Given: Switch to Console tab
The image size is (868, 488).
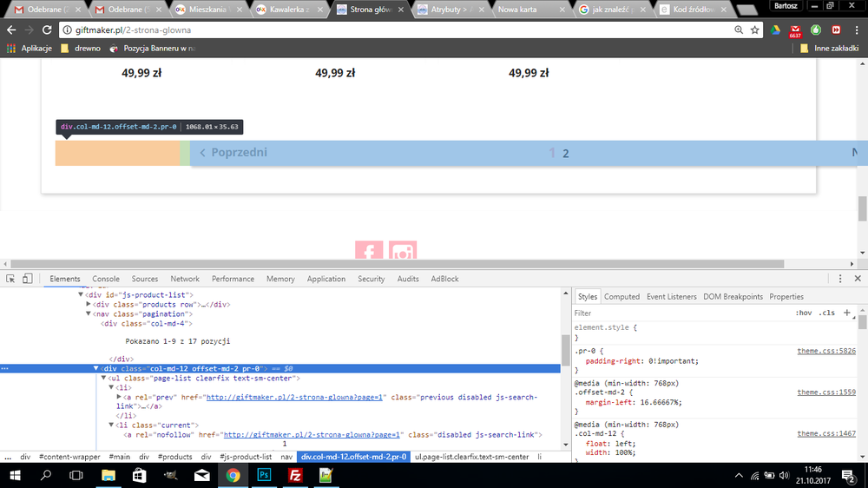Looking at the screenshot, I should tap(106, 279).
